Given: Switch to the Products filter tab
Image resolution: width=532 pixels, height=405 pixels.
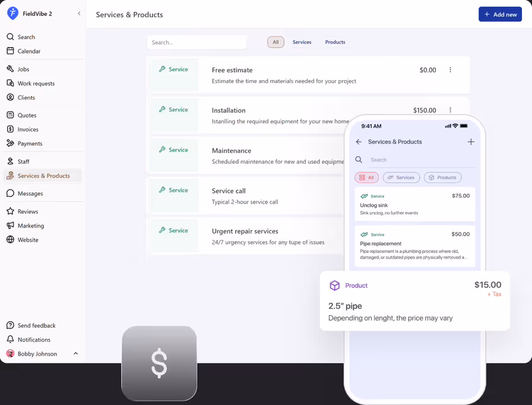Looking at the screenshot, I should coord(335,42).
